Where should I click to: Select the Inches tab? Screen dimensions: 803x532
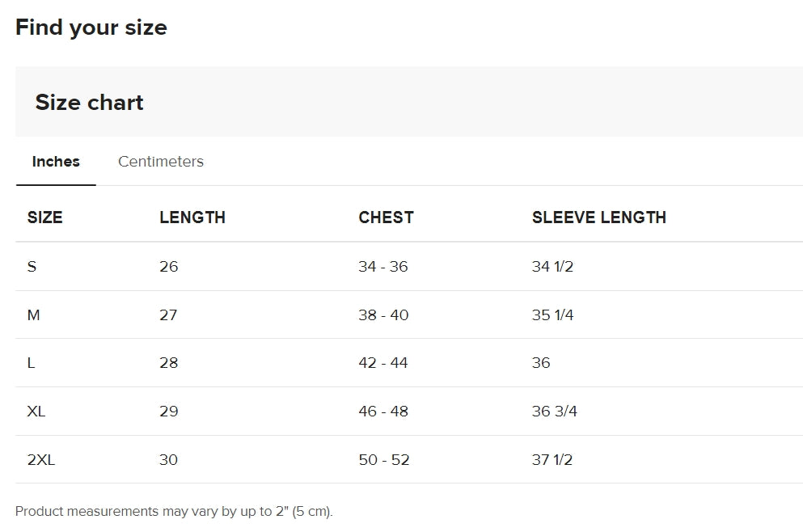[56, 161]
